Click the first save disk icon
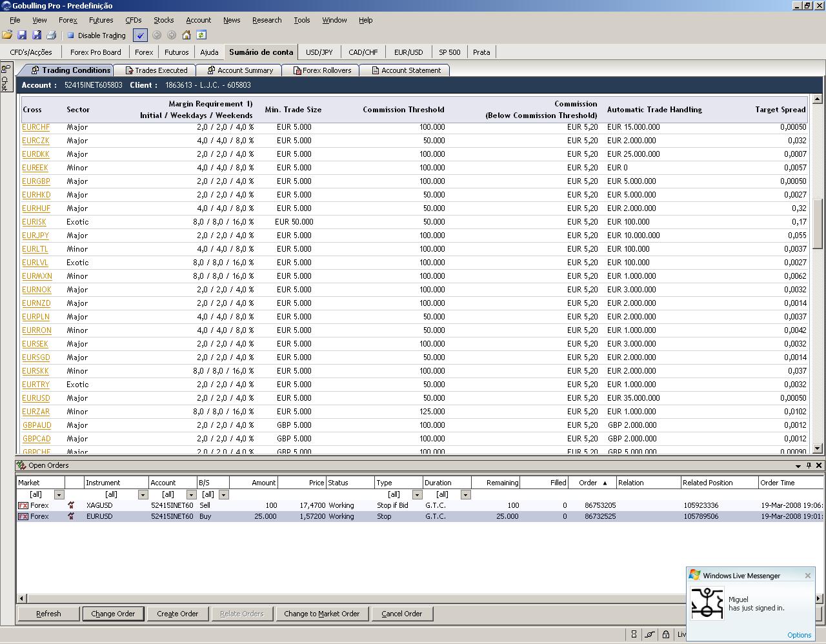This screenshot has height=644, width=826. (x=22, y=35)
